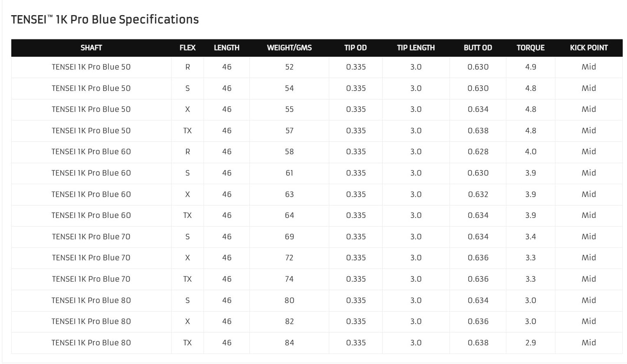Screen dimensions: 627x364
Task: Click the SHAFT column header
Action: pyautogui.click(x=91, y=48)
